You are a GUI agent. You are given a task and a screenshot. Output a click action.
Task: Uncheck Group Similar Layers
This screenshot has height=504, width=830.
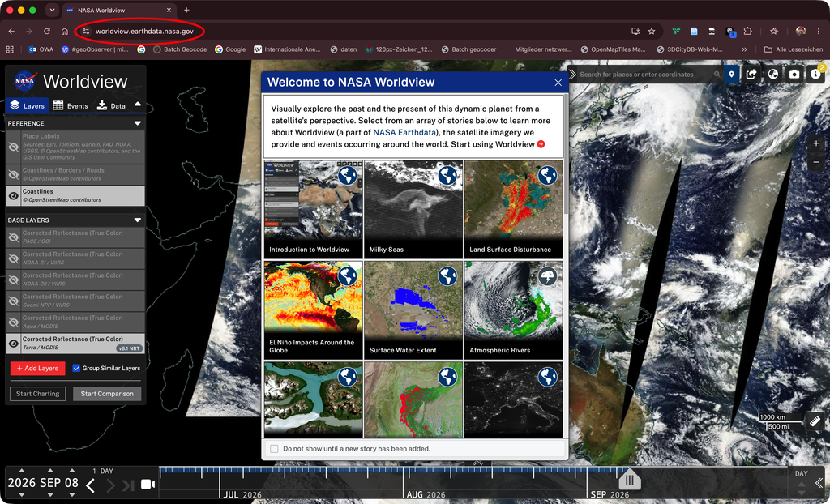[x=76, y=368]
